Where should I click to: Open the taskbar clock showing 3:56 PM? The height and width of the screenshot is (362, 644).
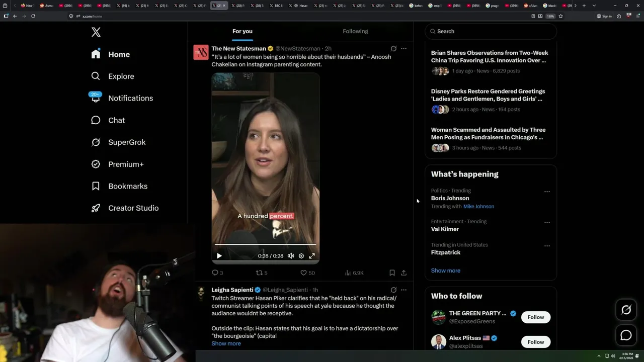click(x=627, y=356)
